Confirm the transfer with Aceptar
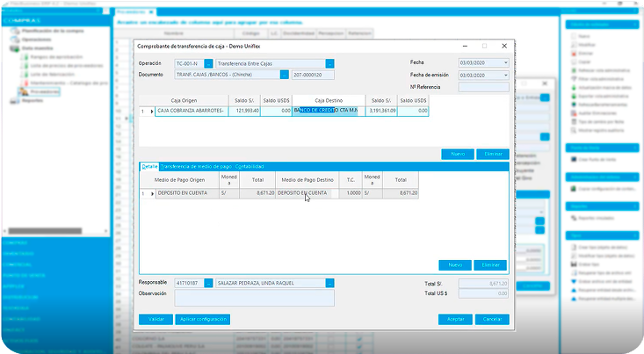The width and height of the screenshot is (644, 354). click(x=455, y=319)
